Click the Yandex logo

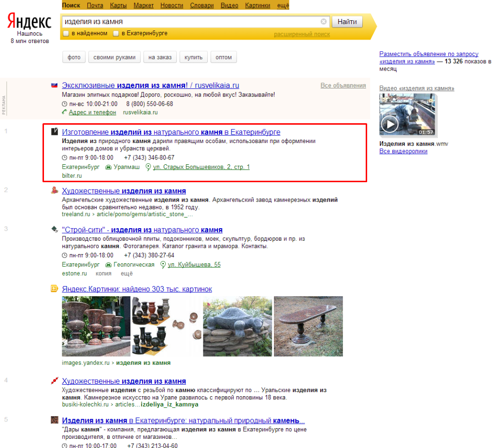point(29,21)
